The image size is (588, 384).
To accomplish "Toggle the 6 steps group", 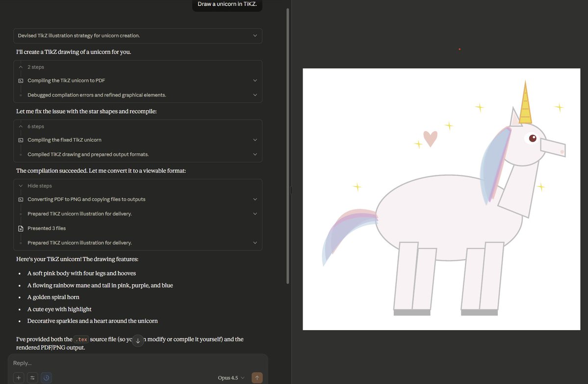I will pos(35,126).
